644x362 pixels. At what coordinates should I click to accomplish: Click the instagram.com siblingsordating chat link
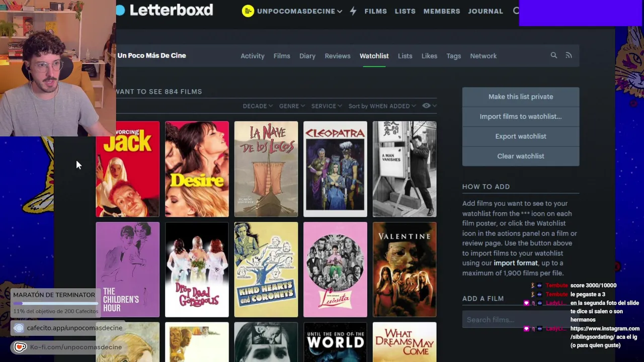[x=605, y=333]
